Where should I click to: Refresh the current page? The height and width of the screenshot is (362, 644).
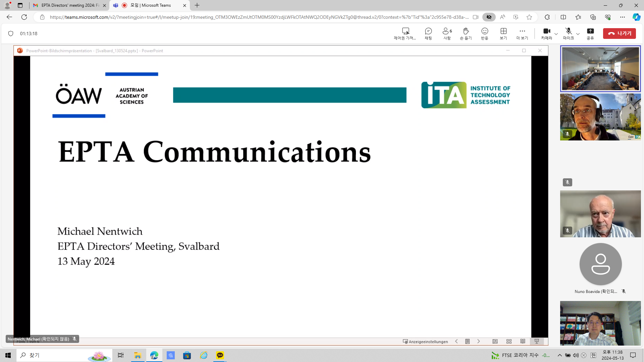click(24, 17)
